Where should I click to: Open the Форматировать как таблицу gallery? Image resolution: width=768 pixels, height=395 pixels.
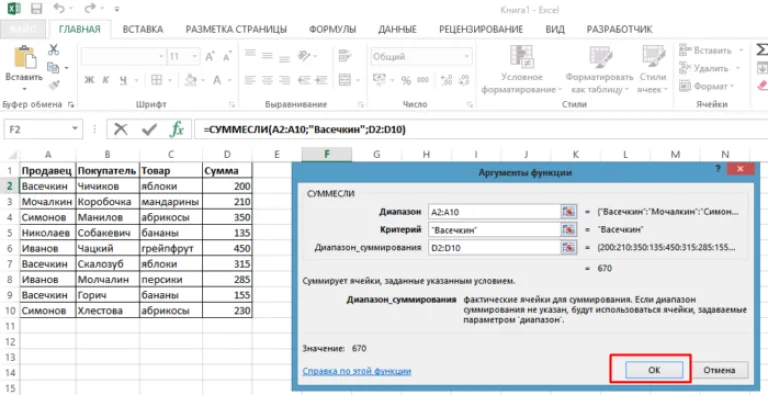[x=599, y=70]
